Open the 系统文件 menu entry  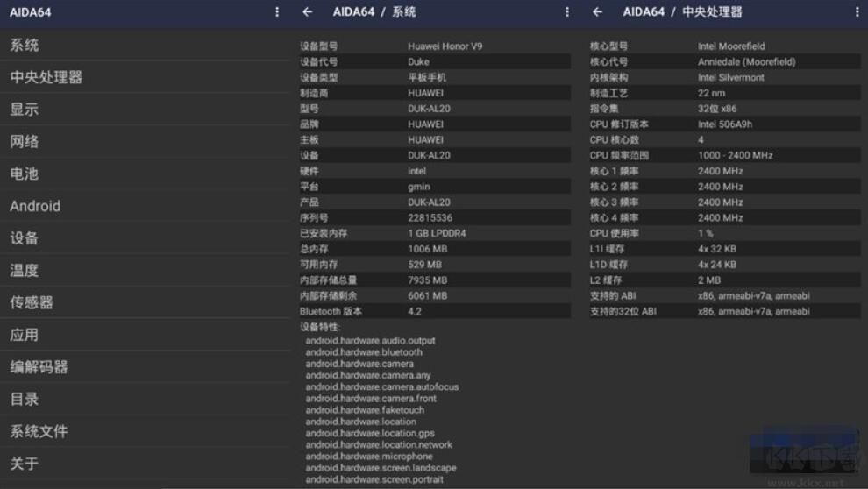pyautogui.click(x=145, y=431)
